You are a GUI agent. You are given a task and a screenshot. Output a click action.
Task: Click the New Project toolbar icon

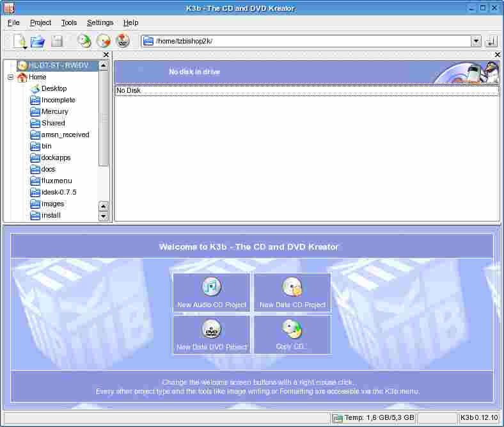19,41
